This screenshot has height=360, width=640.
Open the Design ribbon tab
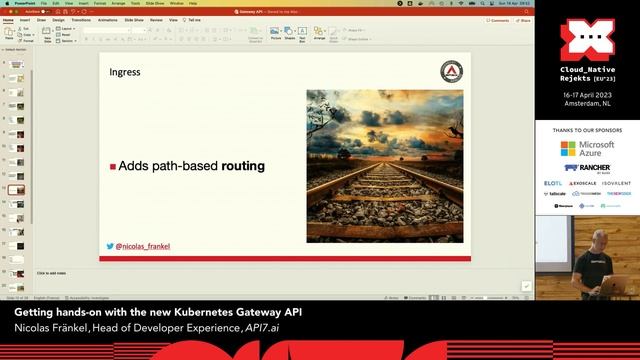click(x=58, y=20)
